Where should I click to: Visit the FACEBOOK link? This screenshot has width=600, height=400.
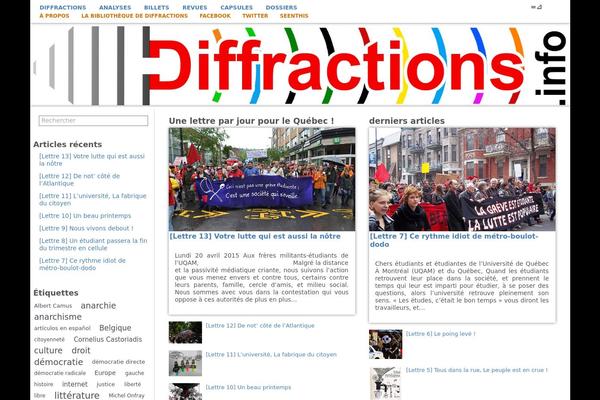click(x=215, y=16)
